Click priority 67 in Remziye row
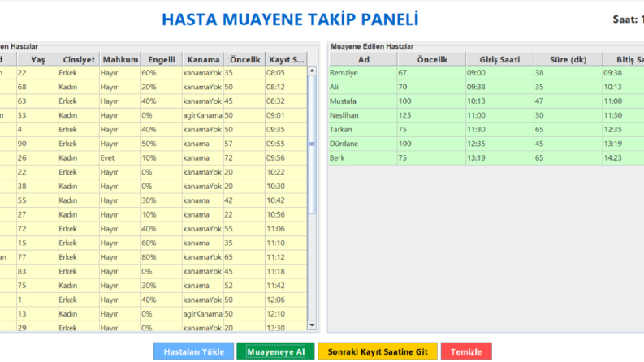This screenshot has width=644, height=362. (x=432, y=73)
